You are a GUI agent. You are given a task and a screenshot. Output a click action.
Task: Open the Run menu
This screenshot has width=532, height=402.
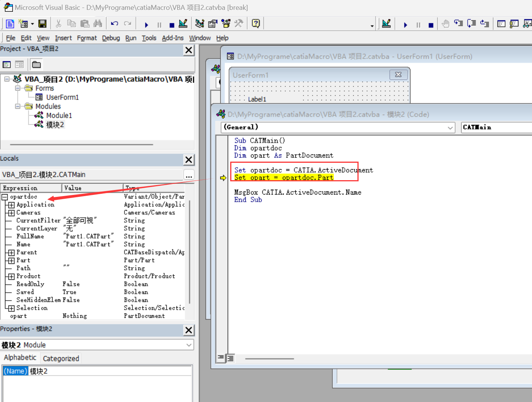pos(131,38)
